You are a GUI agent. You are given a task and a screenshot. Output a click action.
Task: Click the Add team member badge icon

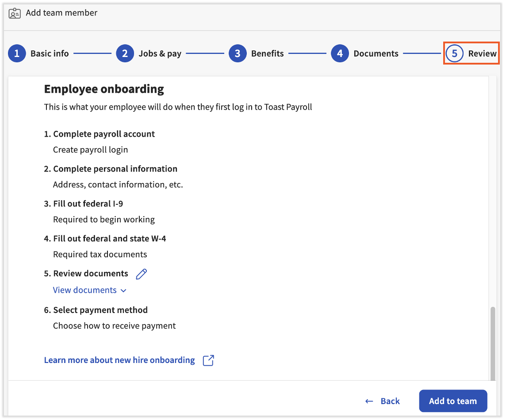pyautogui.click(x=15, y=13)
